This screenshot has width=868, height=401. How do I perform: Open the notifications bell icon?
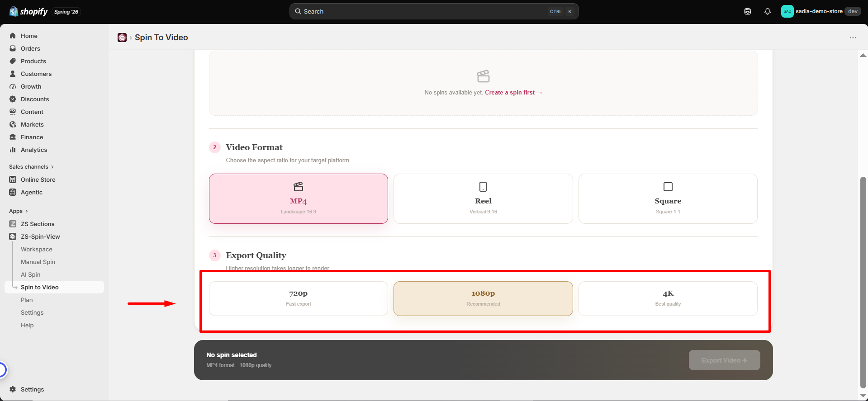pyautogui.click(x=768, y=11)
